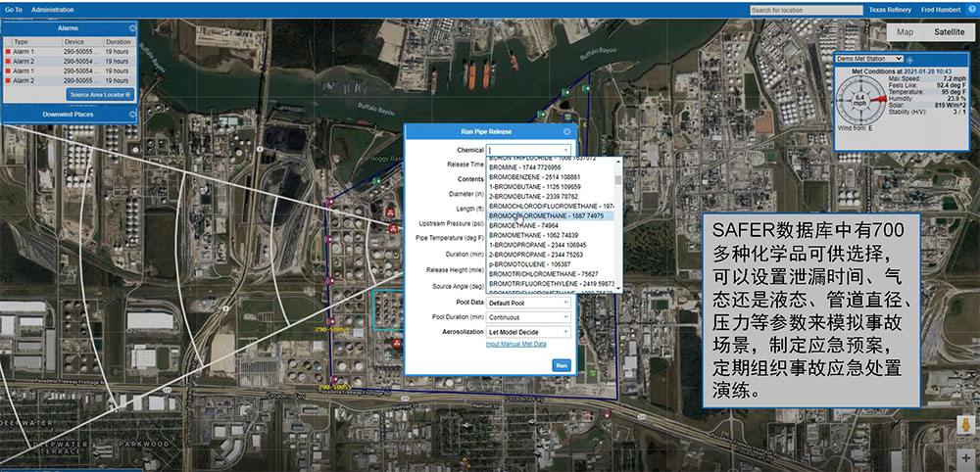Click in the Chemical text field

click(x=523, y=150)
